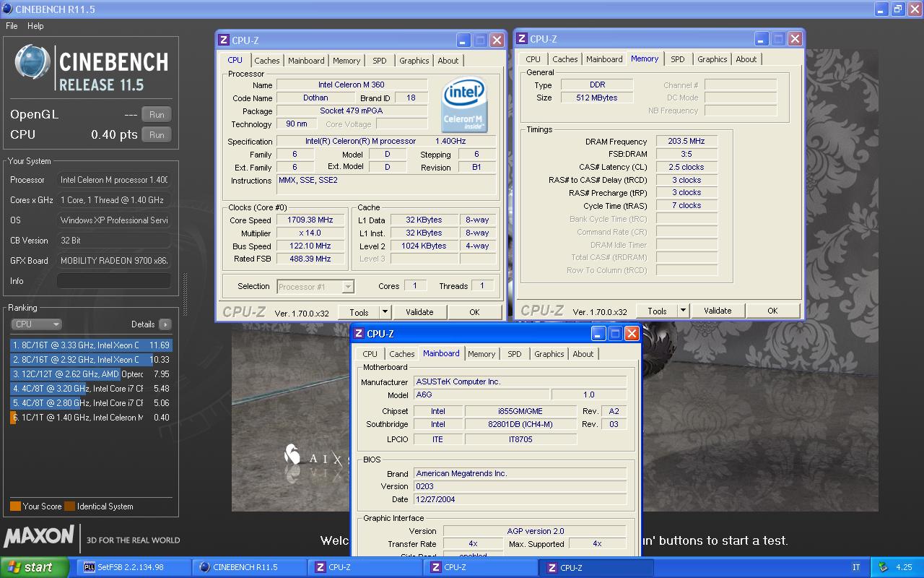The width and height of the screenshot is (924, 578).
Task: Click the Identical System brown legend swatch
Action: click(x=69, y=506)
